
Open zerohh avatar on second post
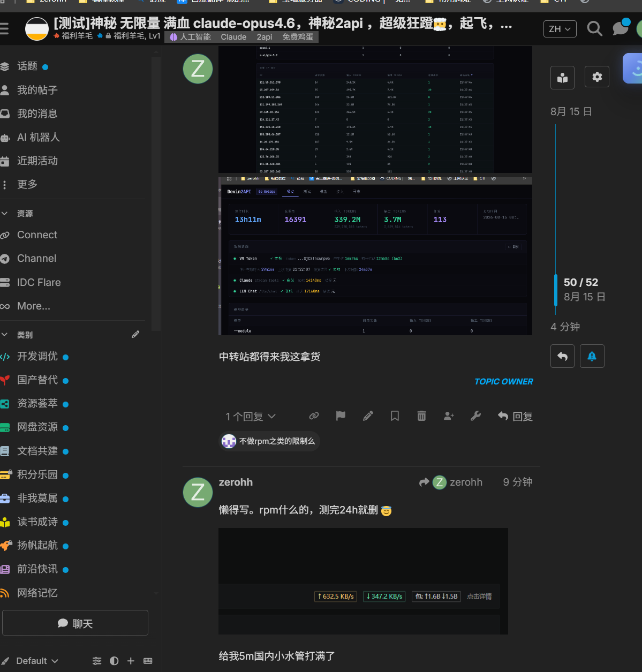(198, 493)
